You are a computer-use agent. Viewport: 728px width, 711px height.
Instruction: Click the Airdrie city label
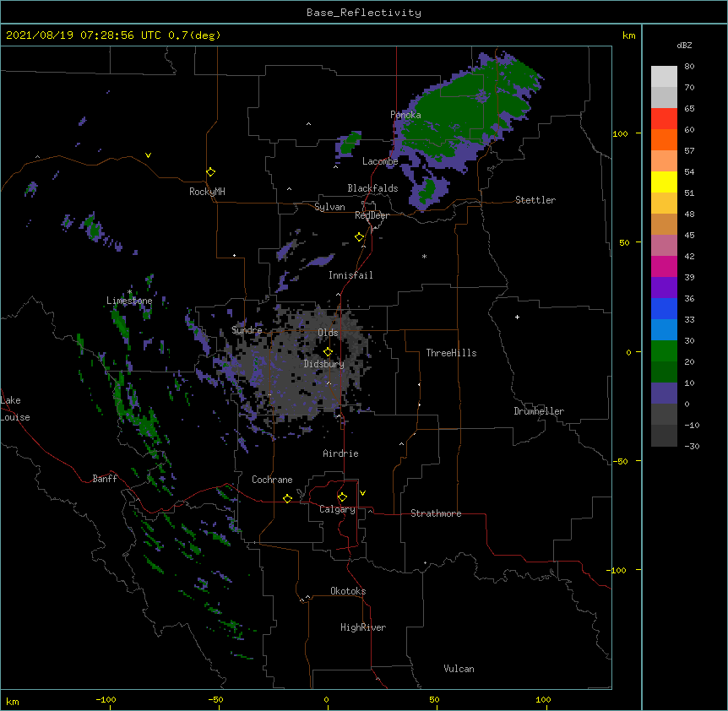[x=341, y=453]
